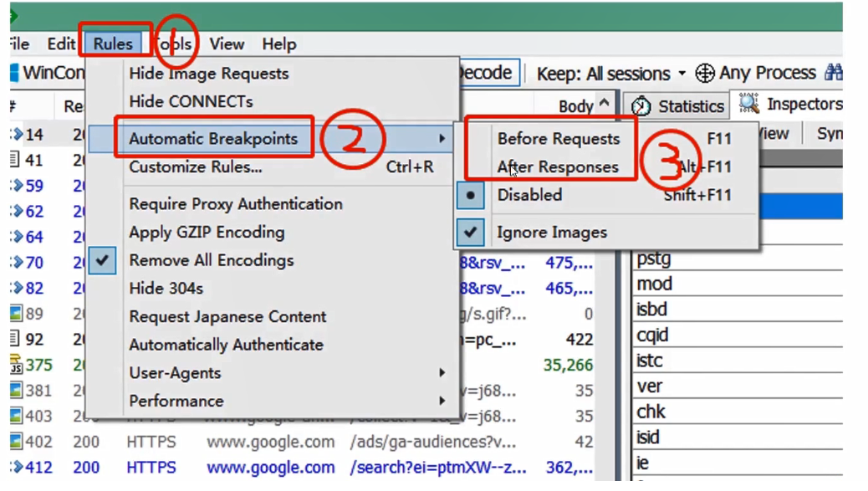The width and height of the screenshot is (868, 491).
Task: Open the Edit menu
Action: pos(61,43)
